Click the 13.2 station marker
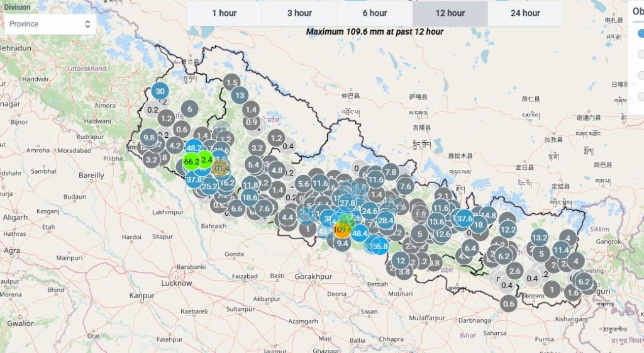644x353 pixels. point(539,238)
